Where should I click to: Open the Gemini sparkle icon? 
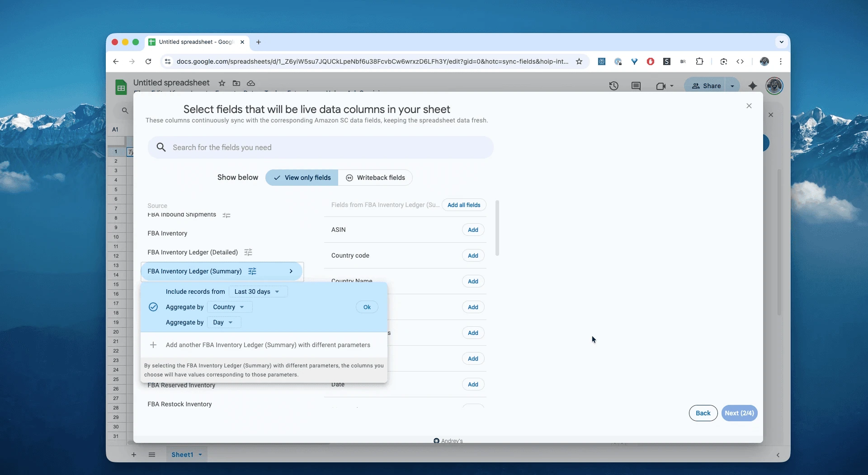tap(753, 86)
